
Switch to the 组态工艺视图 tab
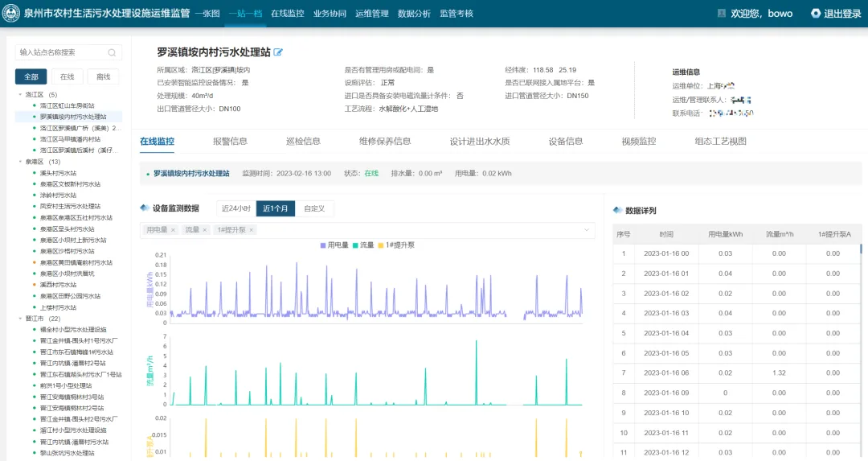point(721,142)
